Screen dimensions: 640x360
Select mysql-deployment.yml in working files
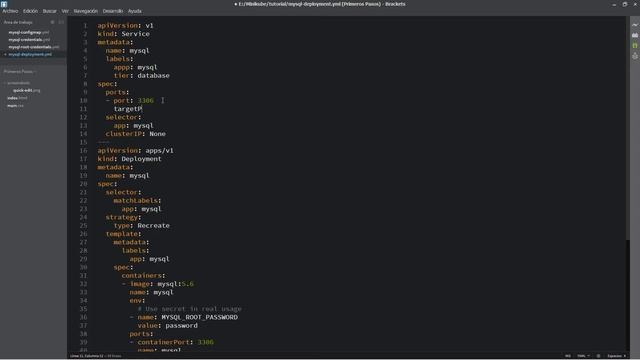click(30, 54)
